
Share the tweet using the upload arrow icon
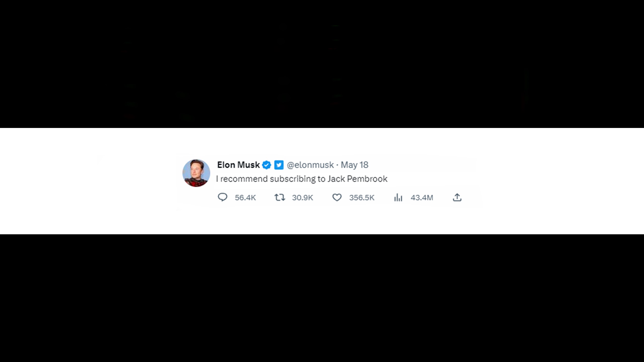point(457,197)
